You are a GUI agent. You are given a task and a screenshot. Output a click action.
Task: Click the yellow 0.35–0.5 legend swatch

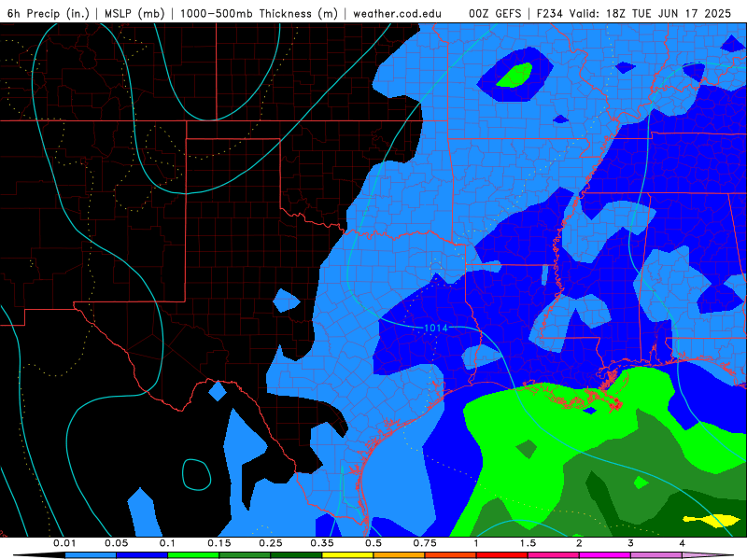pyautogui.click(x=347, y=555)
